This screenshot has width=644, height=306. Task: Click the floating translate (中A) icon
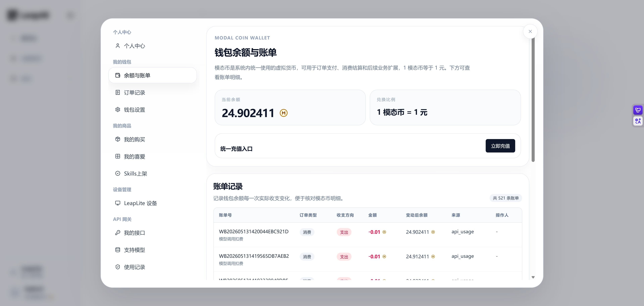click(638, 121)
